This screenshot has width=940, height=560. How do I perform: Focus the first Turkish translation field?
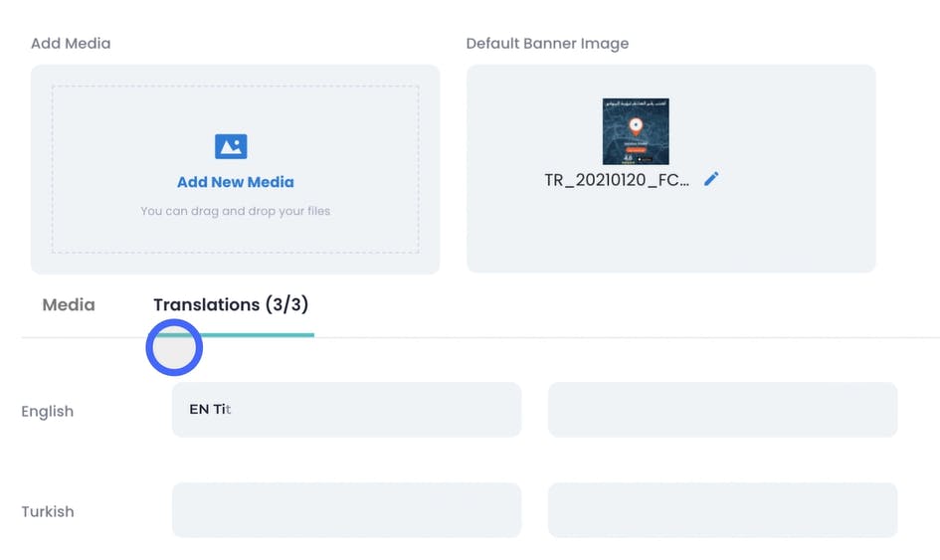[346, 510]
